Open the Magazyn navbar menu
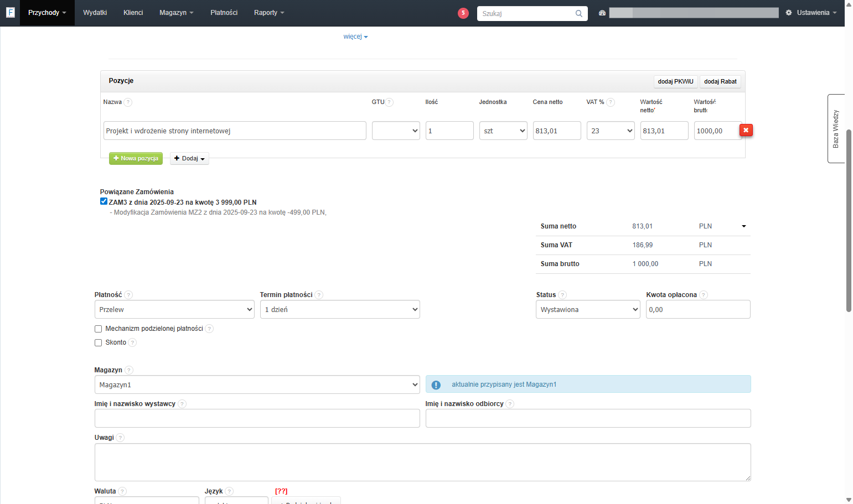The image size is (853, 504). pyautogui.click(x=177, y=13)
